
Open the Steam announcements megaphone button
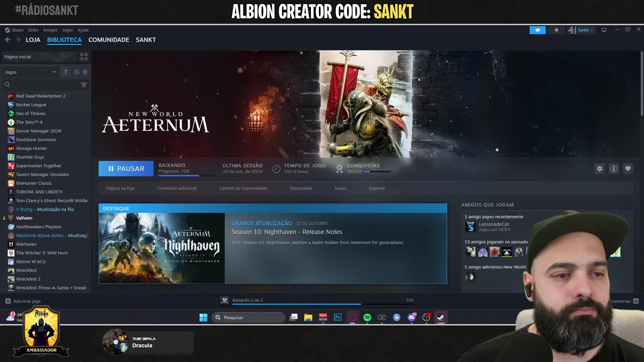[x=537, y=30]
